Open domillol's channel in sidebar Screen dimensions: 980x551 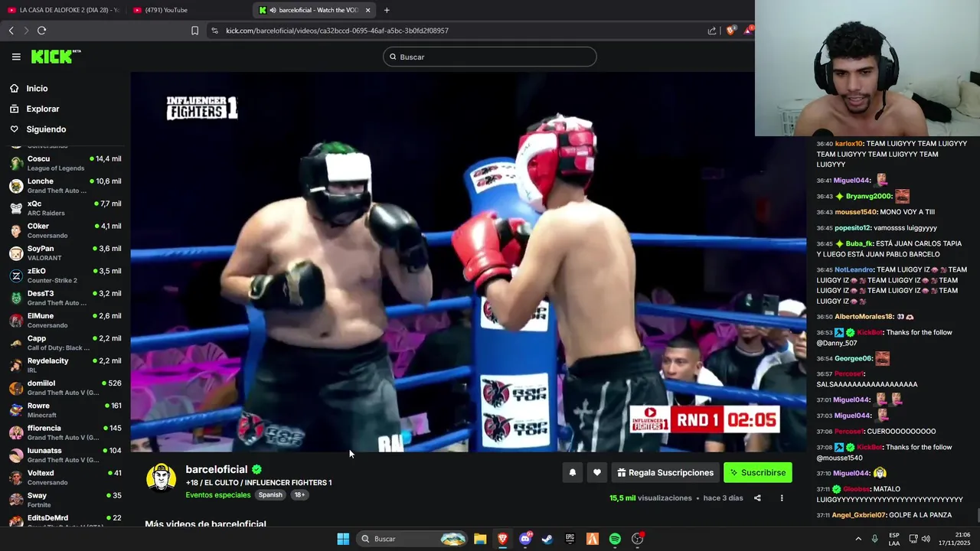tap(65, 388)
